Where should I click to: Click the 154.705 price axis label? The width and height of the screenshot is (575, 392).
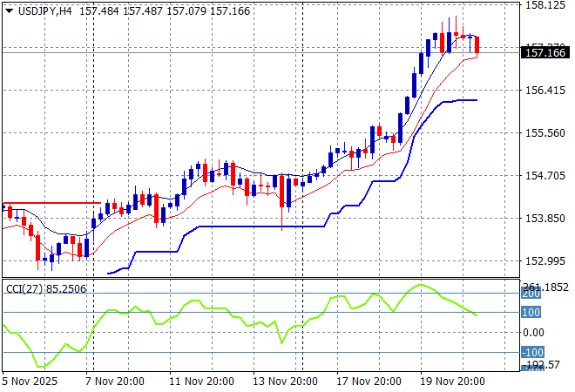(x=545, y=176)
